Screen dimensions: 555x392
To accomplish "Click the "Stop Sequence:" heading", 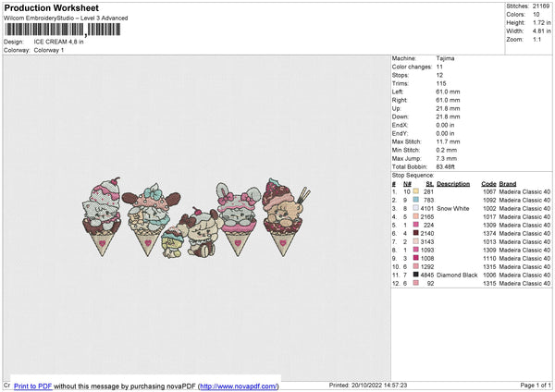I will (413, 176).
